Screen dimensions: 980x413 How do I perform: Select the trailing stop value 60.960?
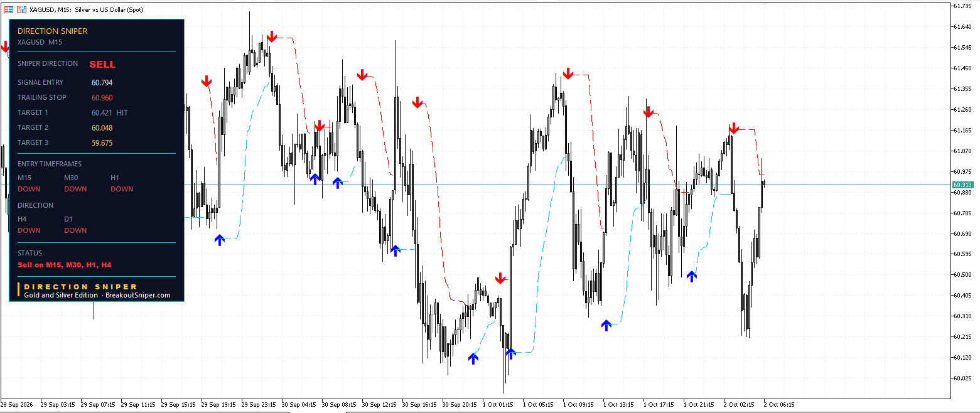point(102,97)
